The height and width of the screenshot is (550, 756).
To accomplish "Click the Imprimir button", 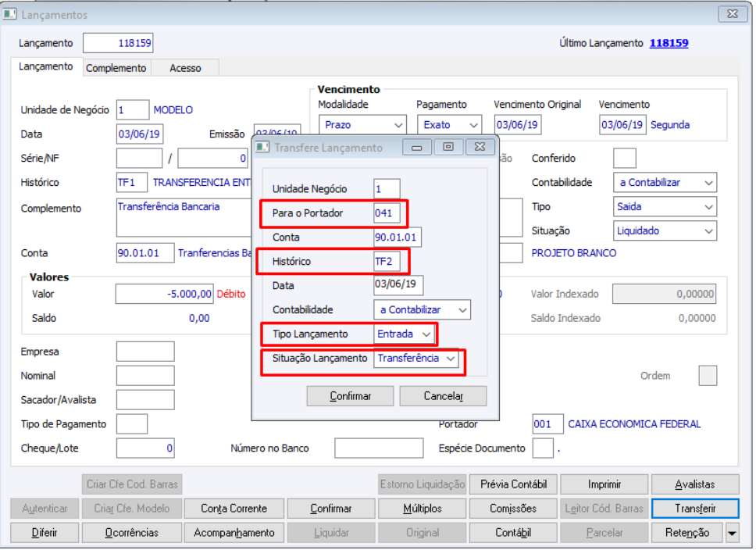I will click(604, 484).
